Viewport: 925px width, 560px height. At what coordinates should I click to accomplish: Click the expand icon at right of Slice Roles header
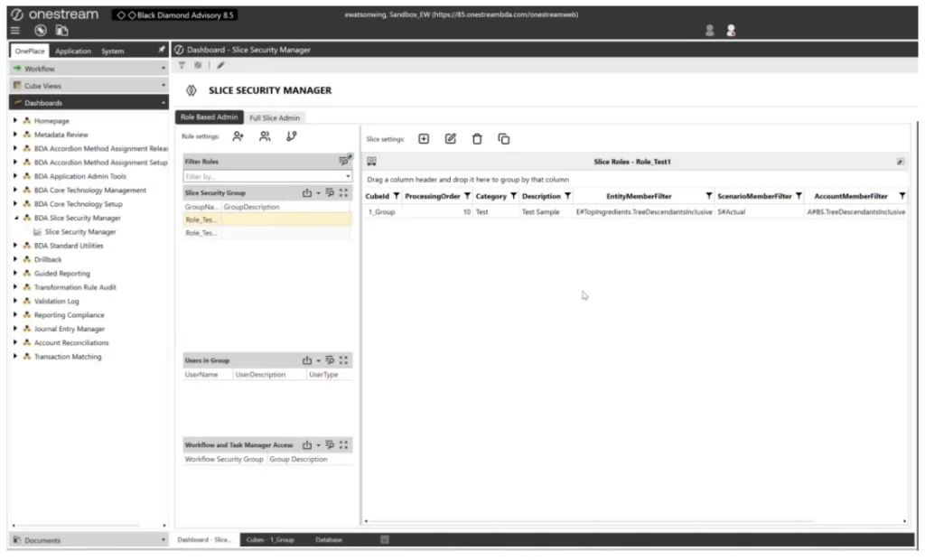901,162
